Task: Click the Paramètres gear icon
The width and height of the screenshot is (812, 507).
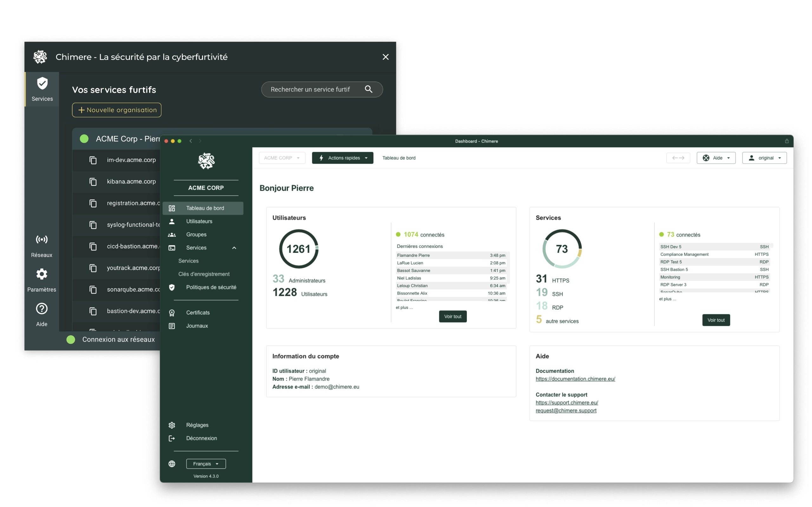Action: [42, 274]
